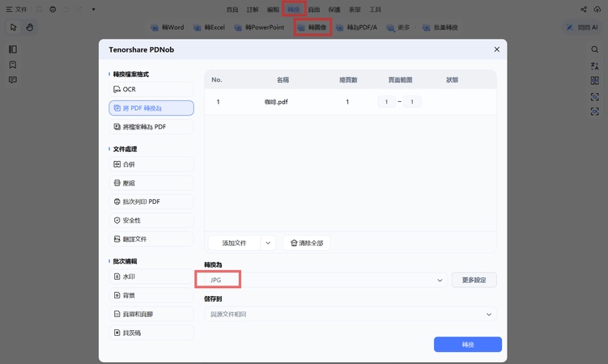Click the share icon at top right
The width and height of the screenshot is (608, 364).
tap(584, 9)
